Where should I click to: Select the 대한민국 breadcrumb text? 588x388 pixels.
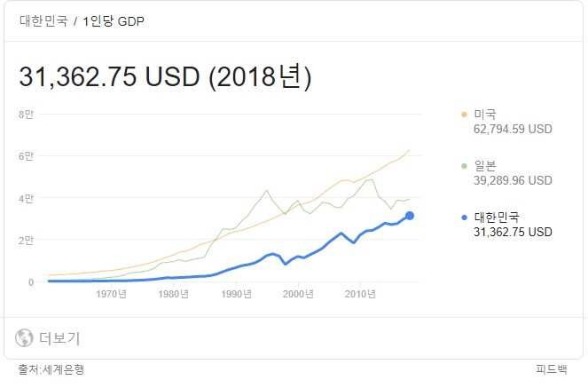[x=43, y=20]
